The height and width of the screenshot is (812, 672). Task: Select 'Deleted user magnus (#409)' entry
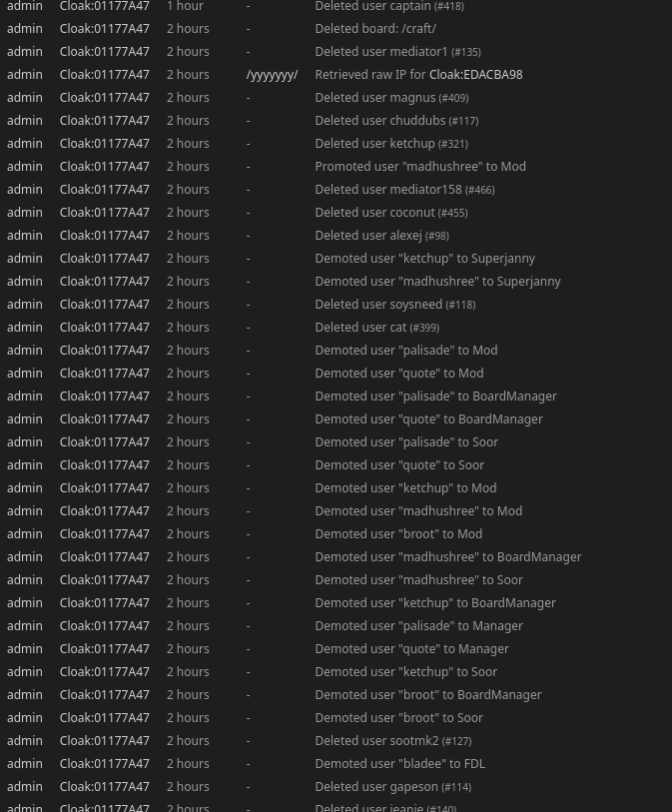point(391,97)
